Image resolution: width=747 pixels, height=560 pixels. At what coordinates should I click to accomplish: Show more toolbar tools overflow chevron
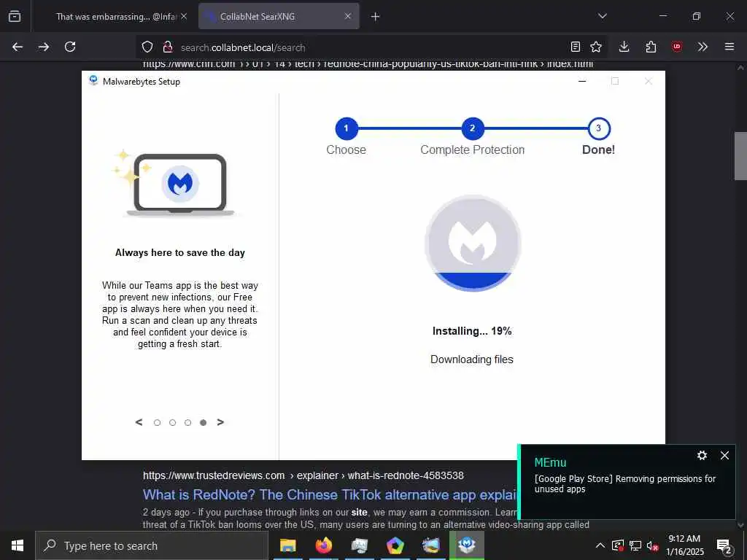(703, 47)
